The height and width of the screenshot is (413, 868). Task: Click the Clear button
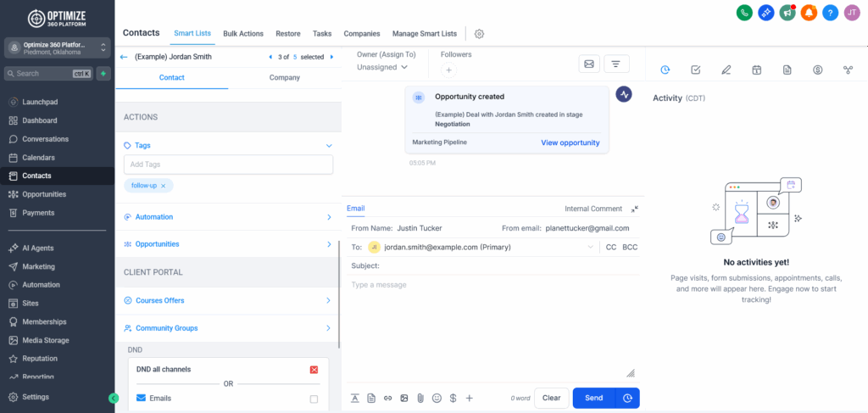click(551, 398)
